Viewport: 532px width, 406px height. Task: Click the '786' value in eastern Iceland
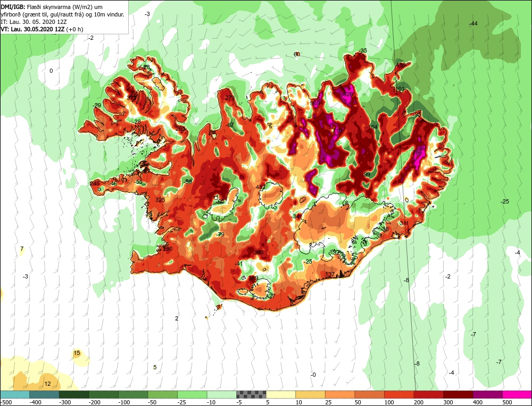pos(417,153)
